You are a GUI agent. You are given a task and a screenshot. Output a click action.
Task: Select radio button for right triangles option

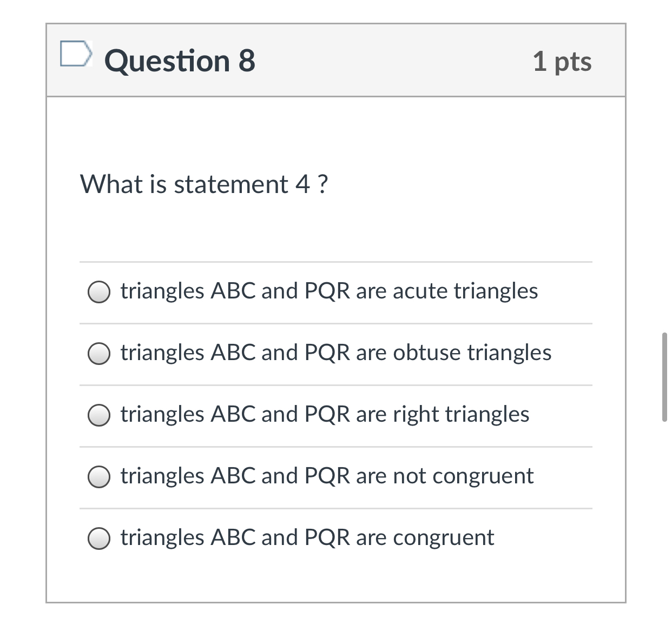[99, 415]
